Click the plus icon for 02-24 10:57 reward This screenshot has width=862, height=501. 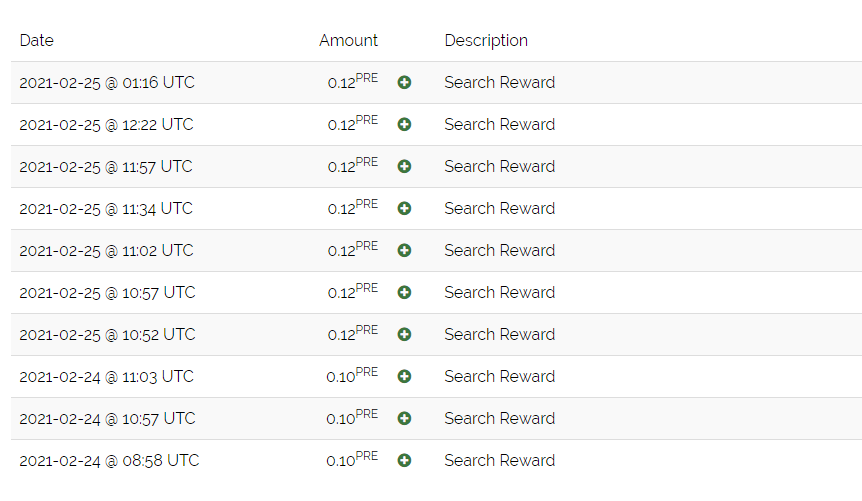point(404,419)
